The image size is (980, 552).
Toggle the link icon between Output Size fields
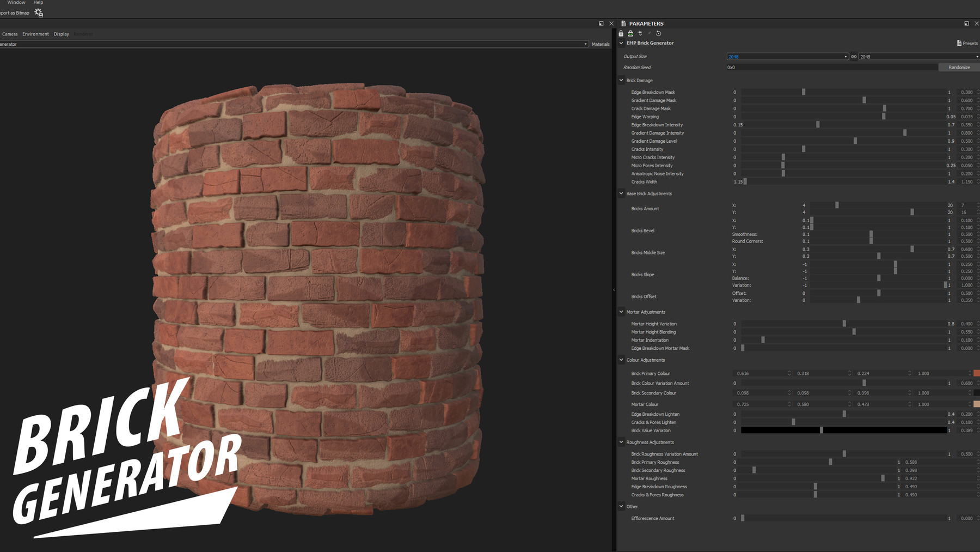coord(854,56)
